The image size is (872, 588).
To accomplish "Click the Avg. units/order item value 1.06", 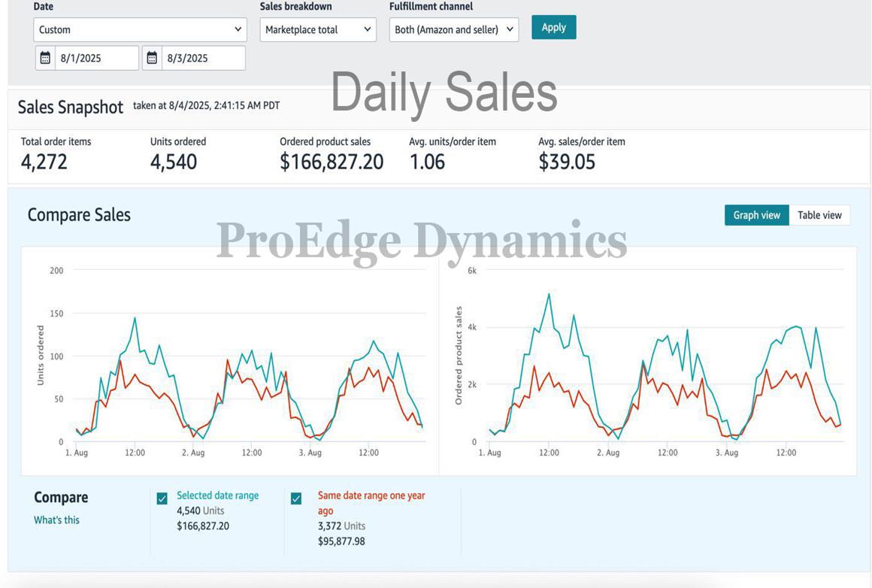I will (427, 162).
